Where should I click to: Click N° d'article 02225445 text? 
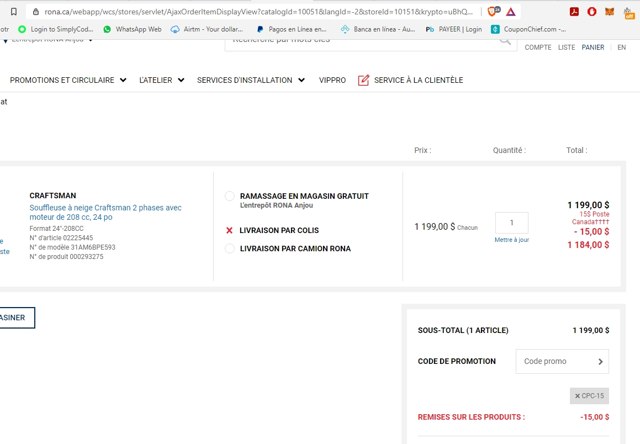point(61,238)
